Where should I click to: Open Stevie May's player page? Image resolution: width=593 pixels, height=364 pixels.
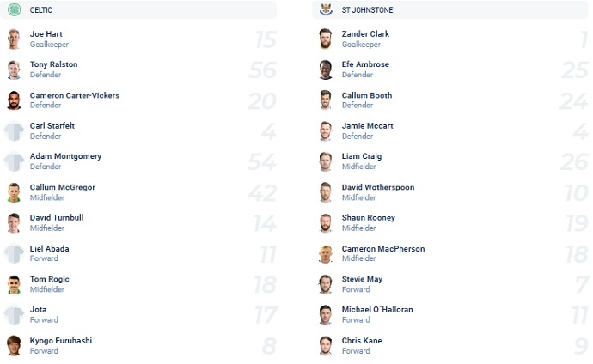pyautogui.click(x=363, y=279)
